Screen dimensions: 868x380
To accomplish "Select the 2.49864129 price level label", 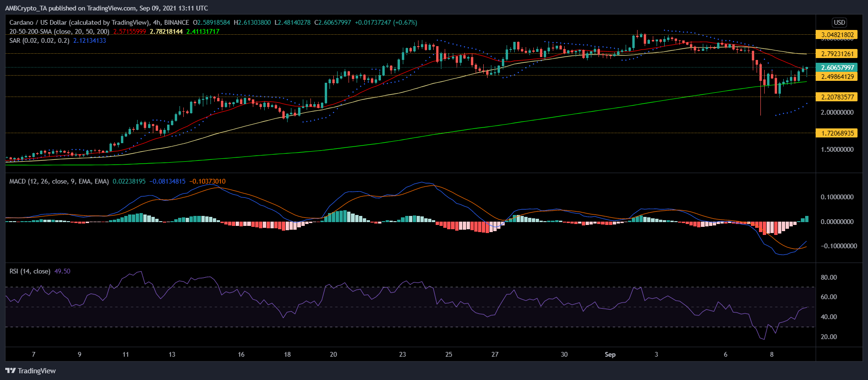I will [838, 77].
